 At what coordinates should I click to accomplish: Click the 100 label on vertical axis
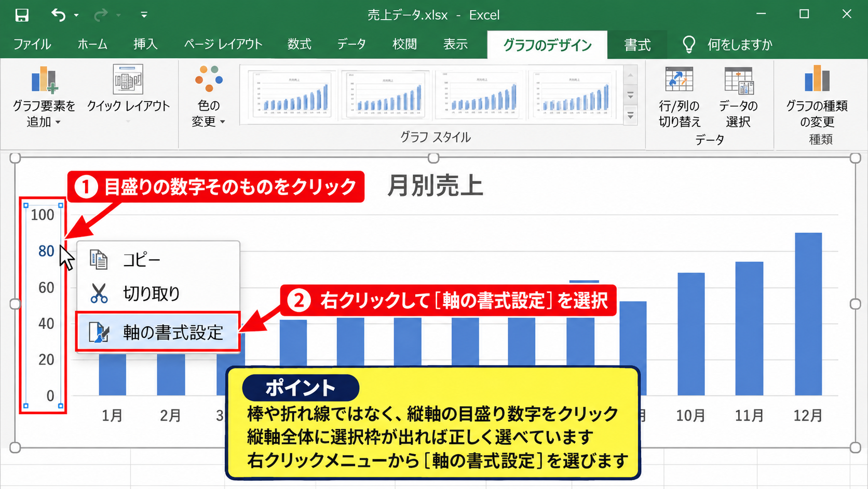(x=42, y=215)
